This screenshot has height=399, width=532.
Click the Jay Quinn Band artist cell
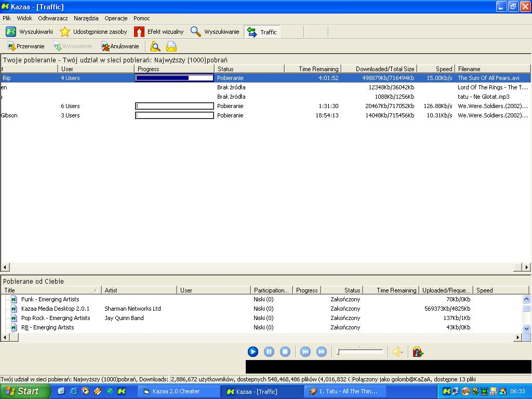click(124, 318)
